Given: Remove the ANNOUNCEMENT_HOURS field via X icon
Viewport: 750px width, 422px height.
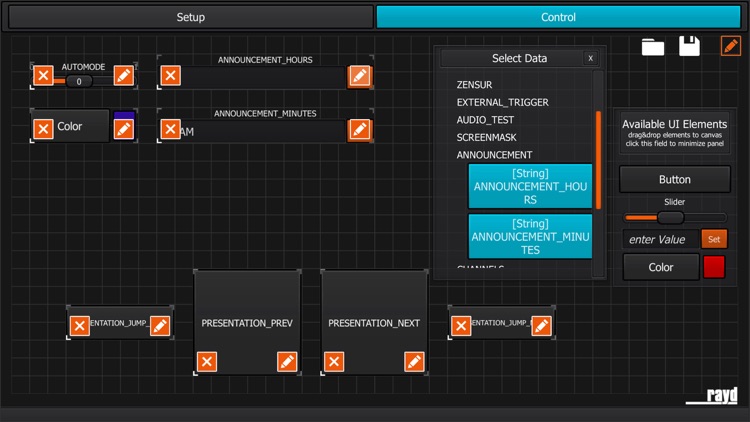Looking at the screenshot, I should [171, 75].
